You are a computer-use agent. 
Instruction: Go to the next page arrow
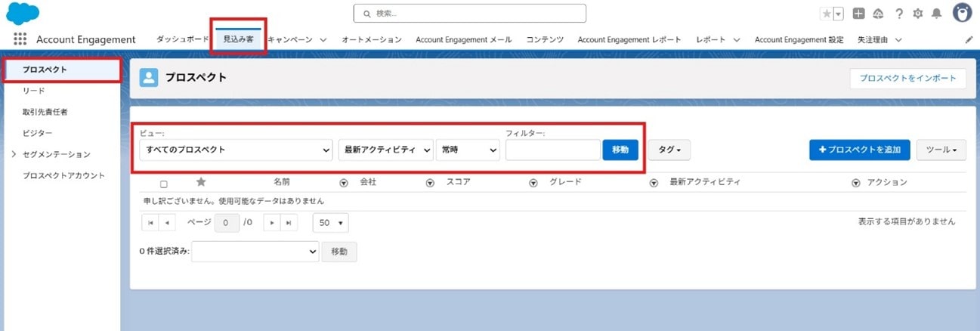272,223
